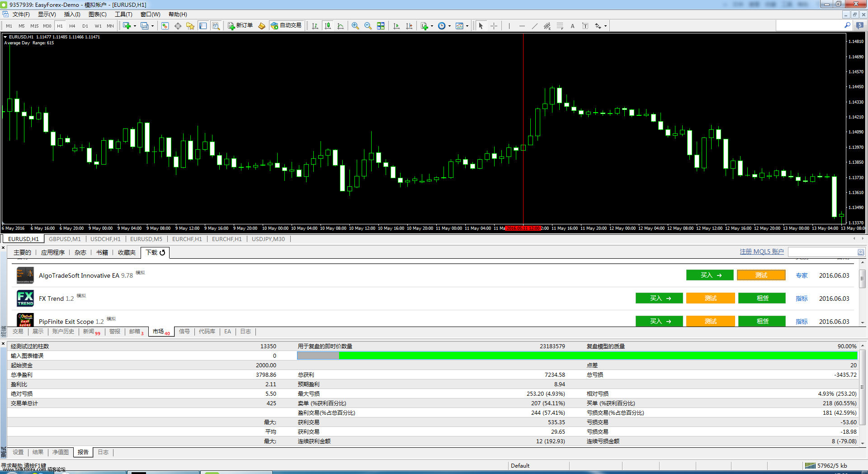Toggle the Navigator star-folder icon
This screenshot has height=474, width=868.
[x=190, y=26]
